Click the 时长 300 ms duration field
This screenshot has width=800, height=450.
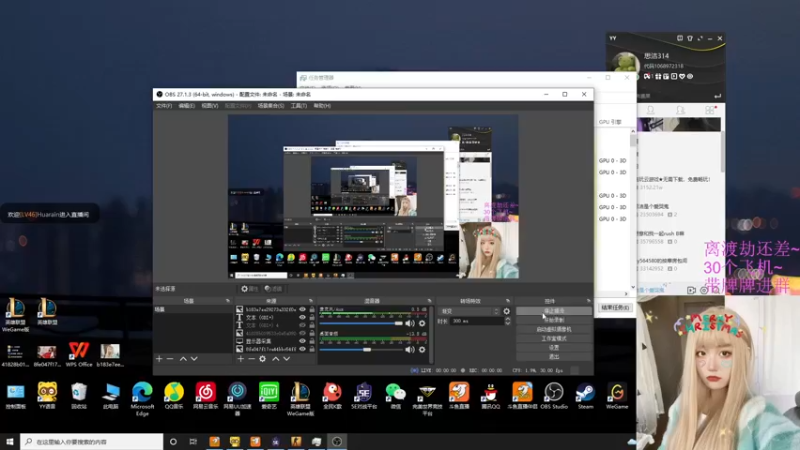click(478, 321)
